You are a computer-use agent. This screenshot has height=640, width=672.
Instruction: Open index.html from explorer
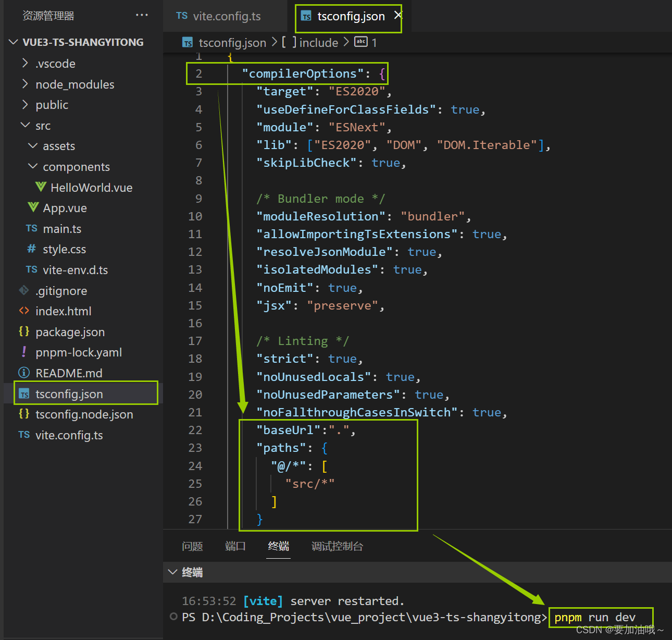[63, 311]
